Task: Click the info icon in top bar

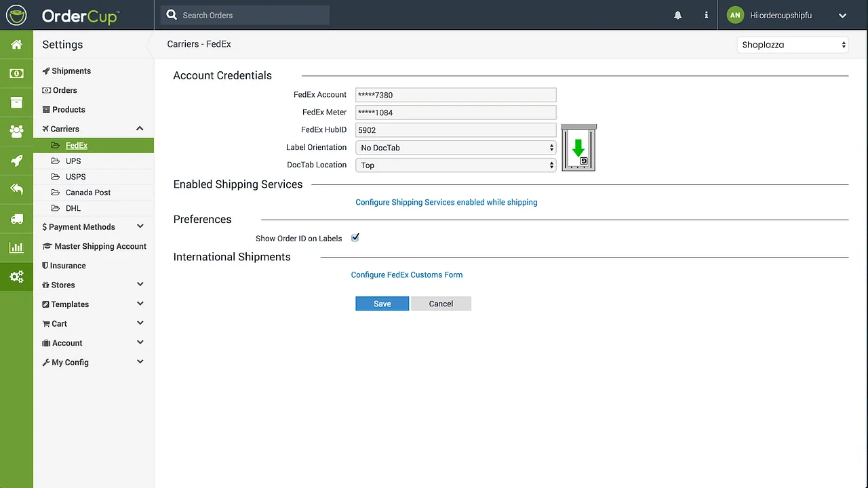Action: coord(706,15)
